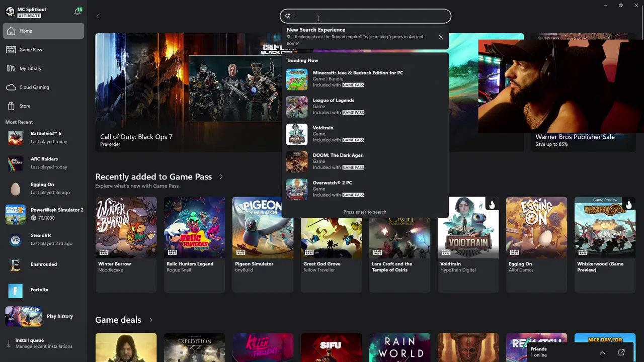
Task: Click the Minecraft trending thumbnail
Action: [297, 79]
